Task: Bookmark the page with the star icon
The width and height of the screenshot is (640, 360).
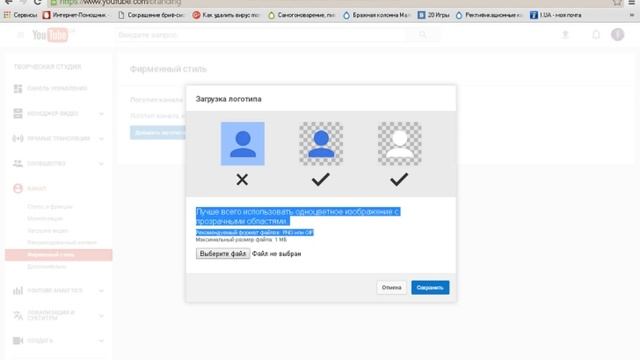Action: 617,2
